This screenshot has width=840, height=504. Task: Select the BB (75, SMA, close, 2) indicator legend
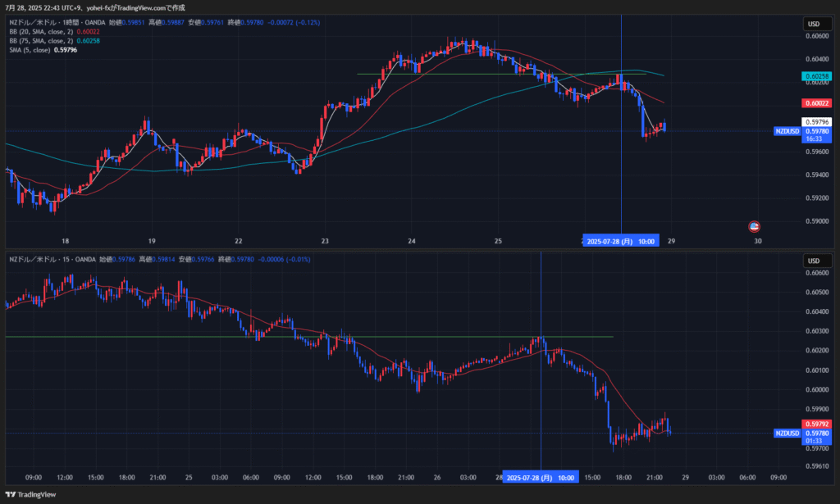(41, 40)
